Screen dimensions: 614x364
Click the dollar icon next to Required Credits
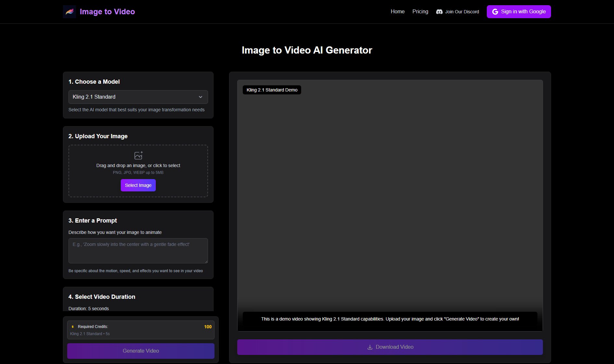[x=73, y=327]
